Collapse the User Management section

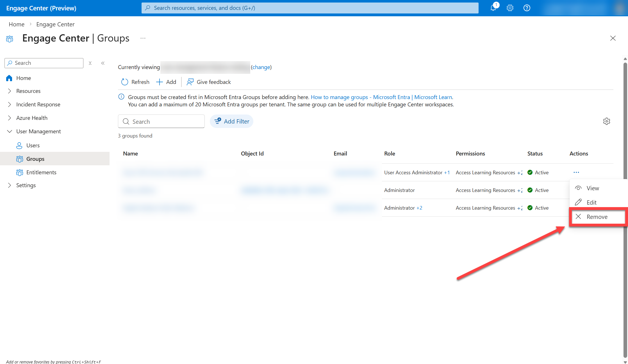(x=10, y=131)
